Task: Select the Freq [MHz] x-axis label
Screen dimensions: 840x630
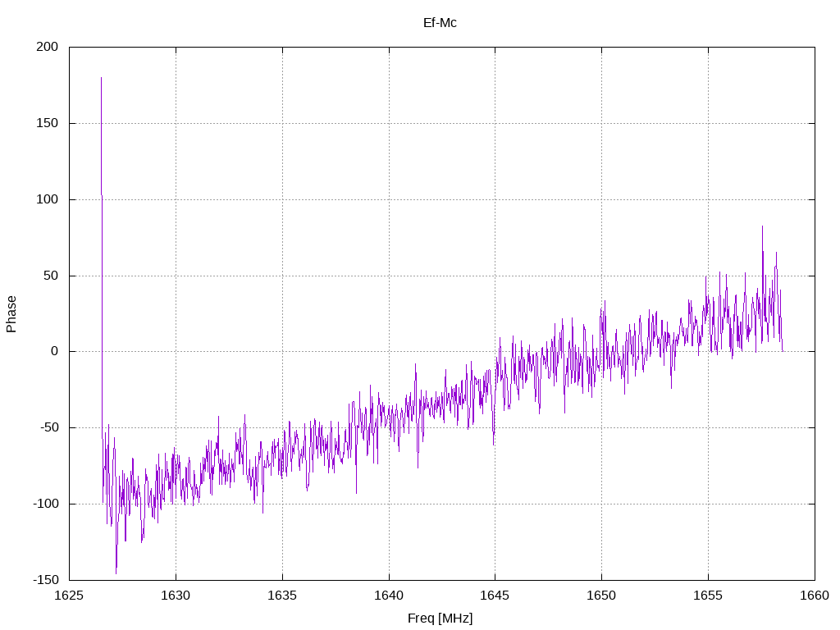Action: click(x=440, y=619)
